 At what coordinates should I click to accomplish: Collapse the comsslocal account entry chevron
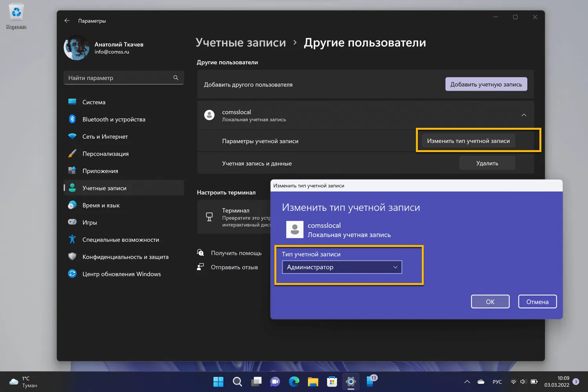pyautogui.click(x=524, y=115)
